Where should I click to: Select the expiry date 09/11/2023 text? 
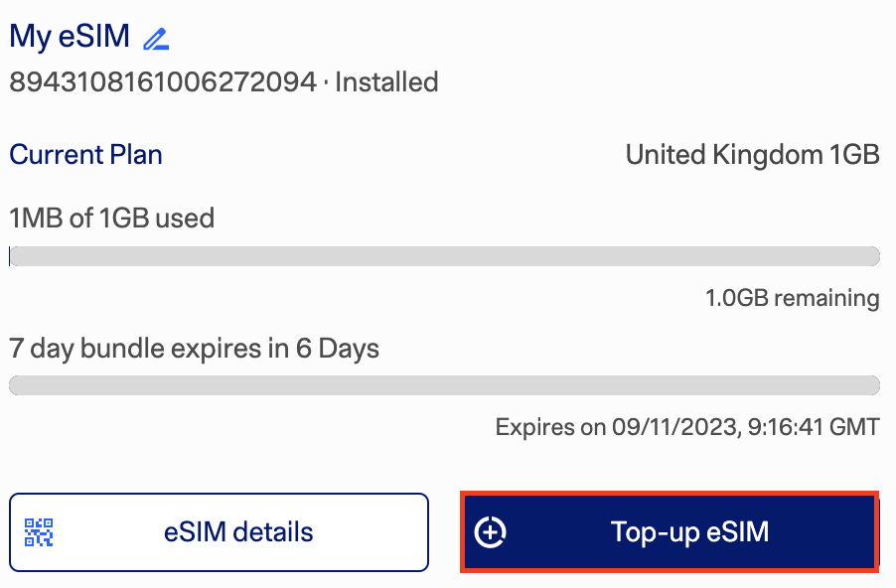pyautogui.click(x=687, y=427)
